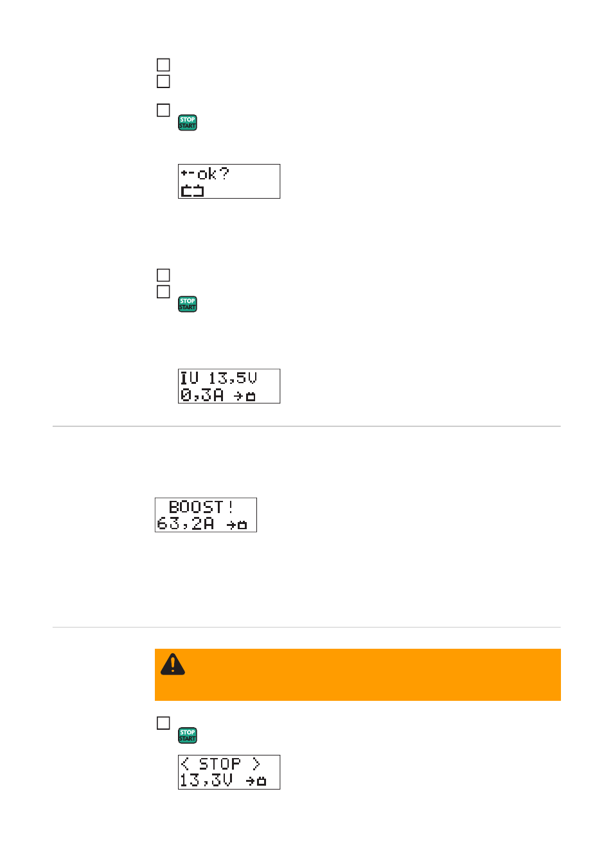Click the arrow-battery symbol next to 0,3A
The image size is (613, 868).
tap(245, 396)
